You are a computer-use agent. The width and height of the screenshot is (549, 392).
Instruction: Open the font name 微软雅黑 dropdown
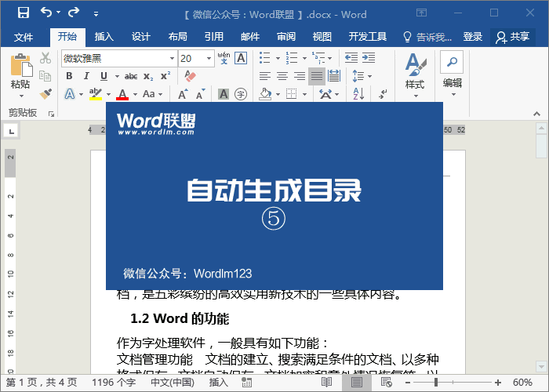(x=173, y=59)
